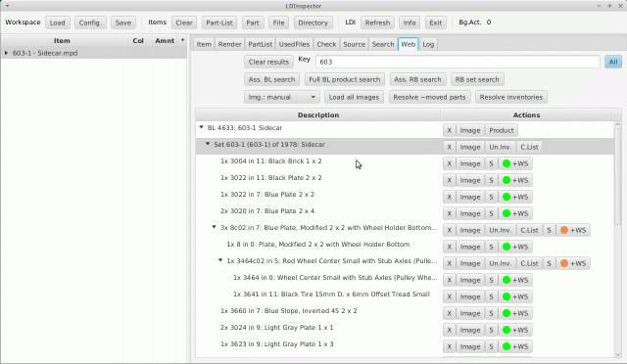Viewport: 627px width, 364px height.
Task: Remove Set 603-1 row with X button
Action: tap(449, 147)
